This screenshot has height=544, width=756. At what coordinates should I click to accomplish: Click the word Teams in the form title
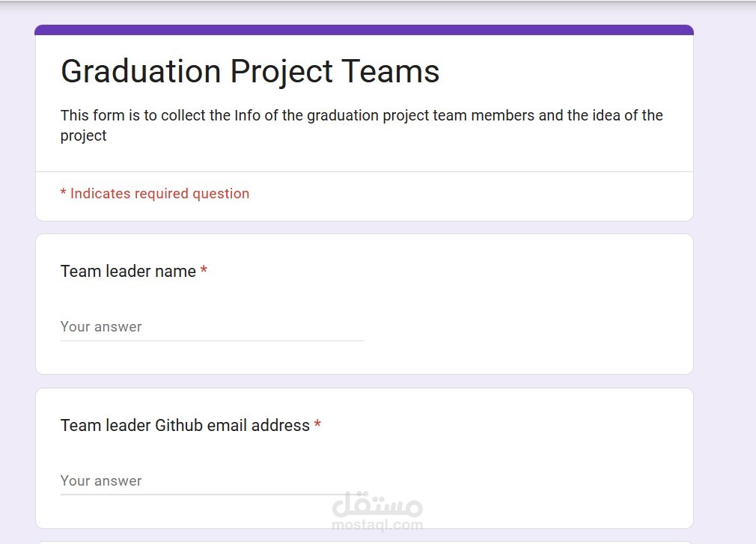point(390,72)
